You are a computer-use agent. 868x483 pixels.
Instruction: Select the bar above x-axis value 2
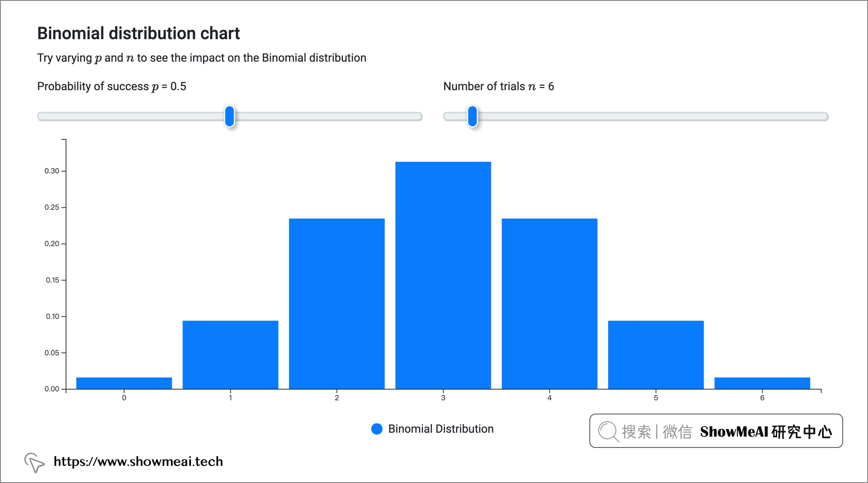[337, 304]
